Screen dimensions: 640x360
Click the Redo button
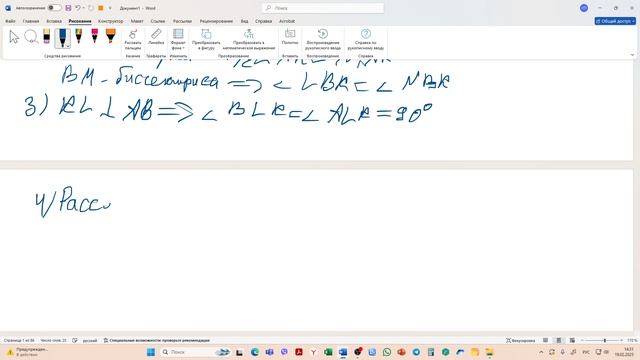(91, 8)
